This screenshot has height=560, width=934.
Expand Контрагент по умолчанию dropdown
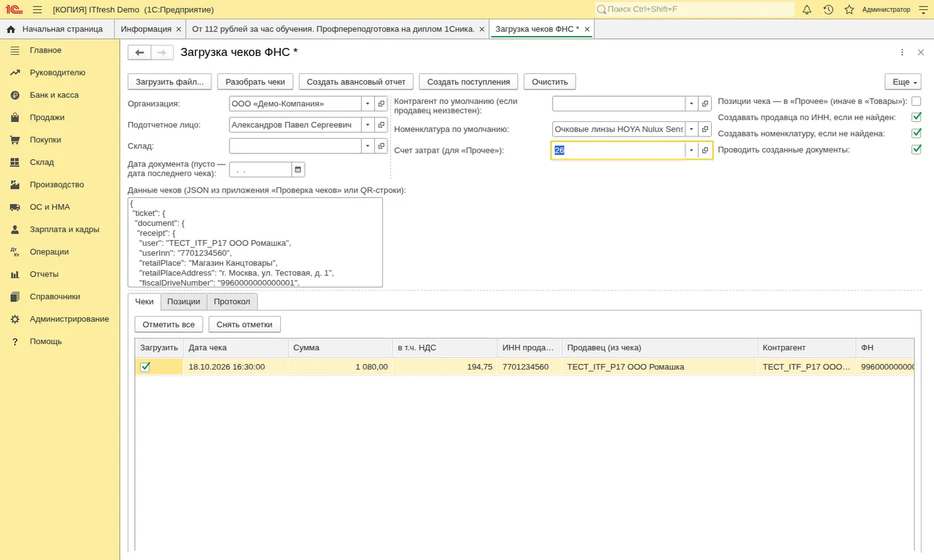pyautogui.click(x=692, y=104)
